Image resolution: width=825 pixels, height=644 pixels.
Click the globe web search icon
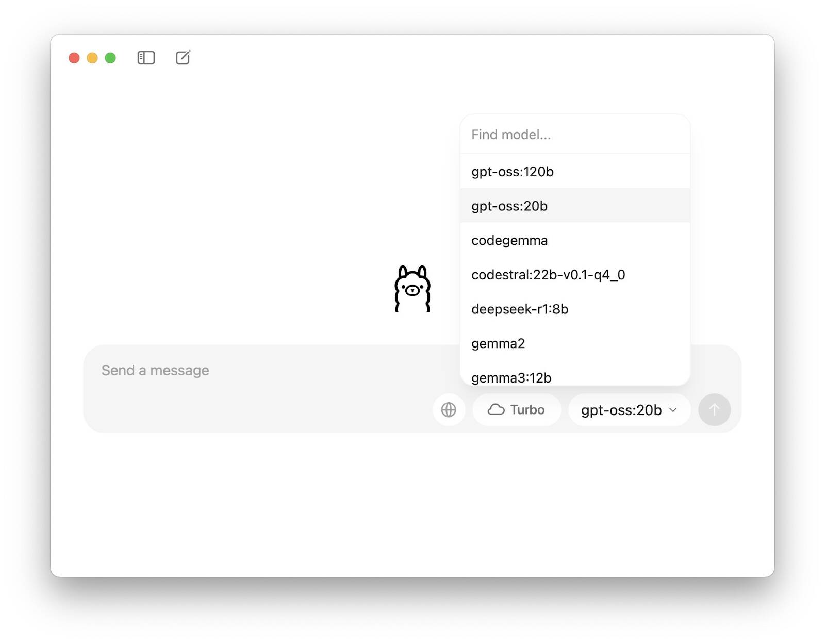coord(449,410)
